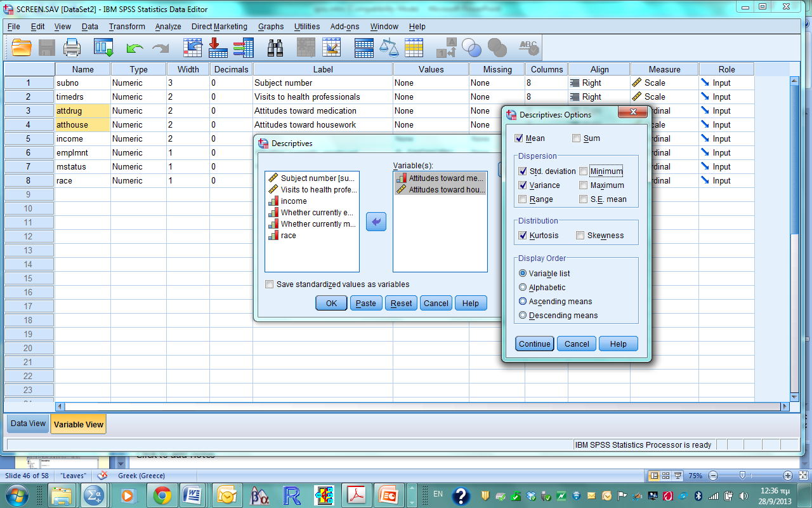Open the Variables info toolbar icon
The height and width of the screenshot is (508, 812).
244,48
